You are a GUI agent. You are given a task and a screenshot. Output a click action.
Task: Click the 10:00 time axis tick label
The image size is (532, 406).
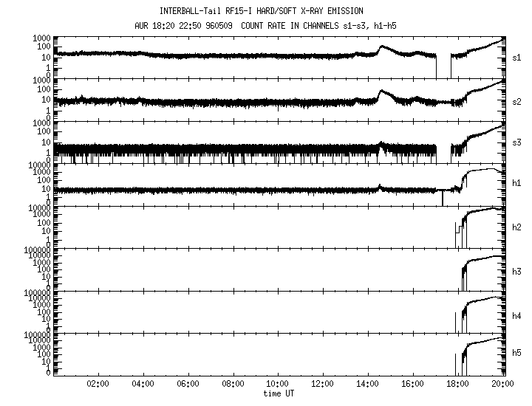[x=278, y=384]
